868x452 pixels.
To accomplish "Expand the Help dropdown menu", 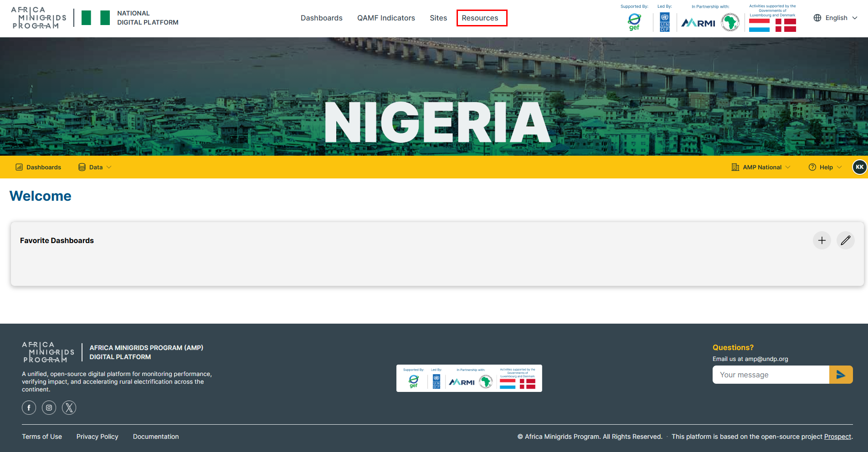I will coord(825,167).
